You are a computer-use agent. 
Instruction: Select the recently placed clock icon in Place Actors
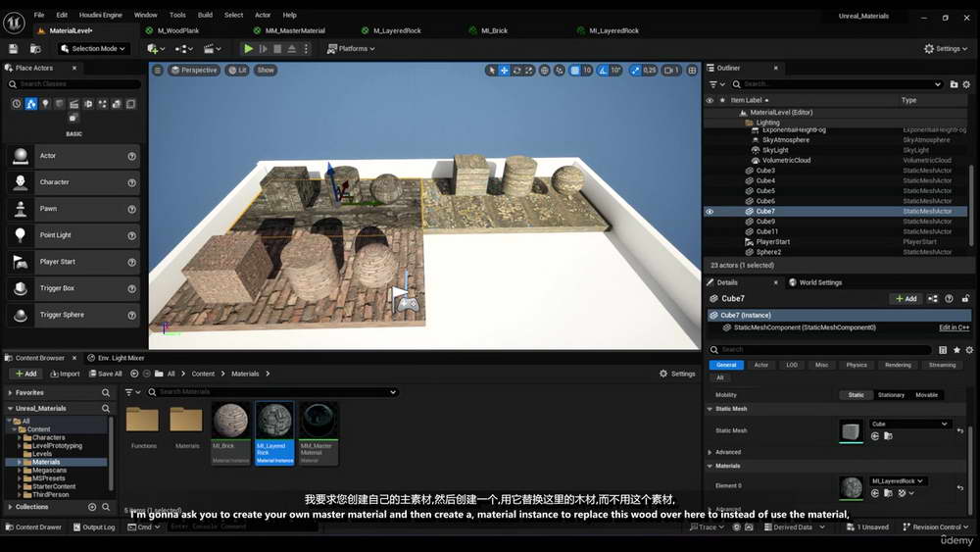[x=17, y=104]
